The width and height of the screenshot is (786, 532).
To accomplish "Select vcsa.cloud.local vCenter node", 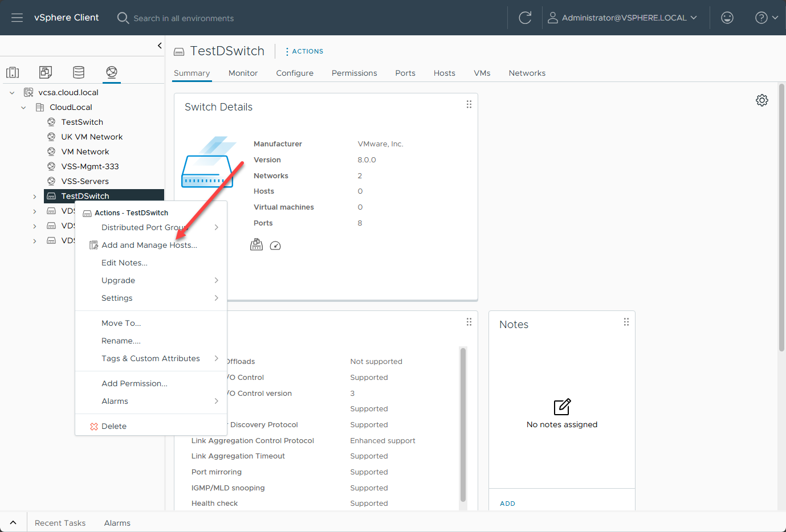I will 68,92.
